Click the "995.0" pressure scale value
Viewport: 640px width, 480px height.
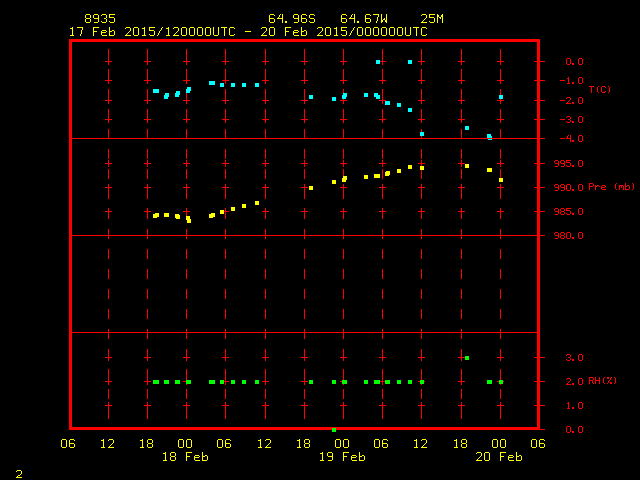[x=569, y=164]
